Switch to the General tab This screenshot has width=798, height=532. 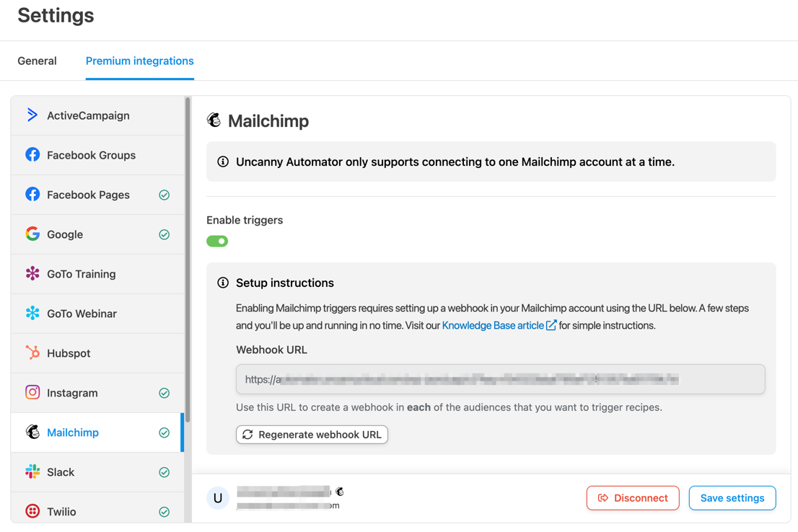37,61
